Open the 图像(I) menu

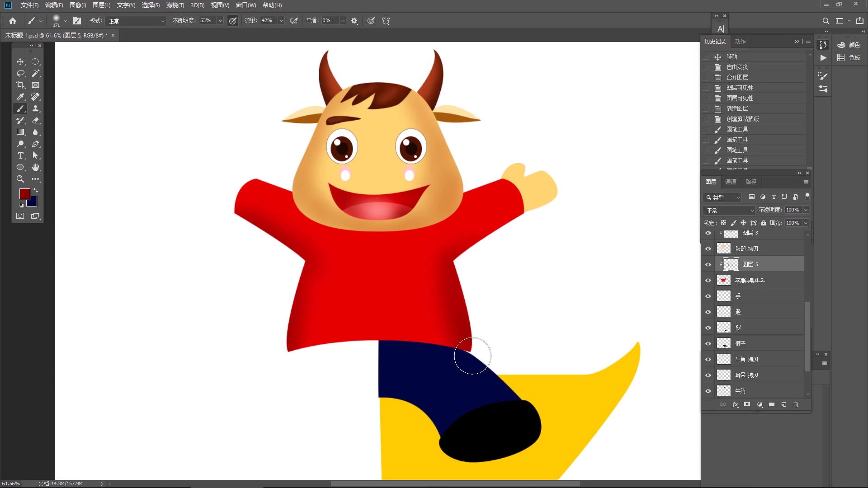(x=78, y=5)
